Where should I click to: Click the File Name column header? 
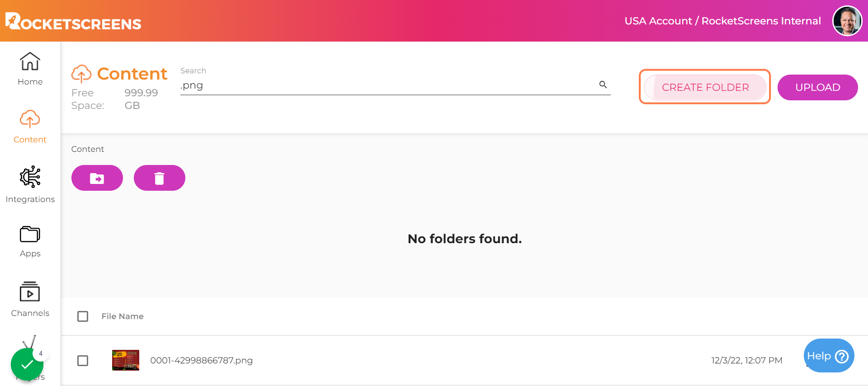tap(123, 316)
